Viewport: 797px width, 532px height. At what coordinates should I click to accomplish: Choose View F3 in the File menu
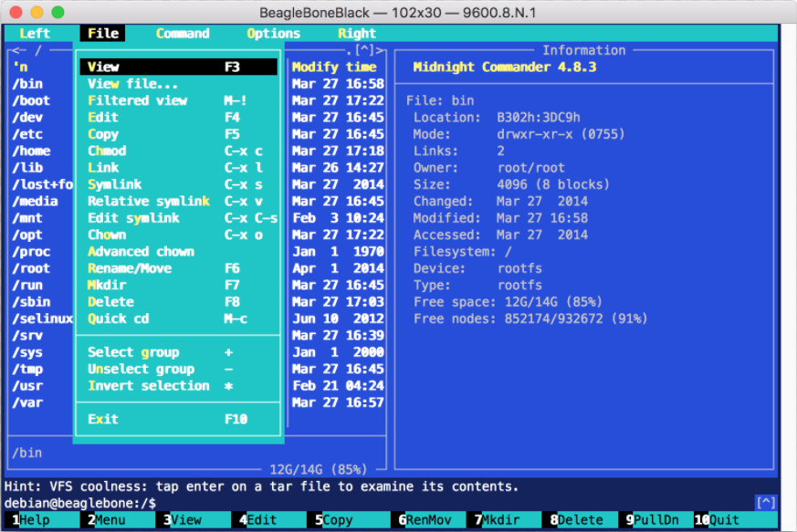click(x=178, y=67)
